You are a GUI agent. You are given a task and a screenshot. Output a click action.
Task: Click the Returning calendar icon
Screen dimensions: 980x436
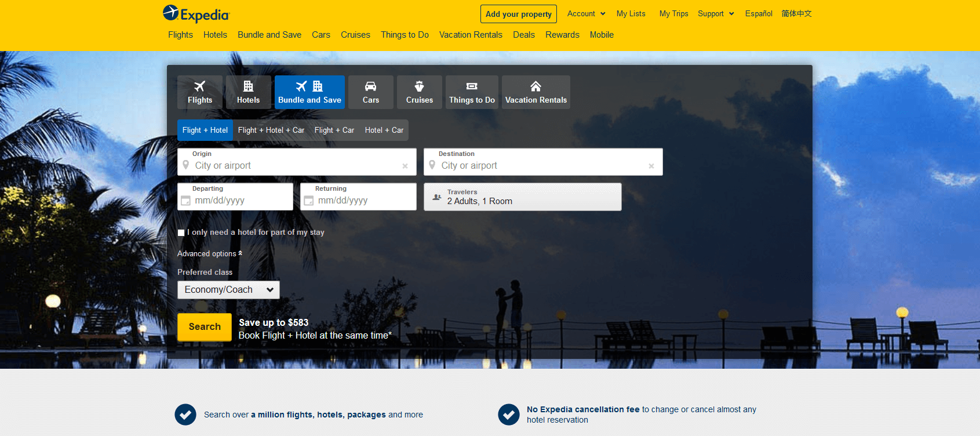point(309,201)
